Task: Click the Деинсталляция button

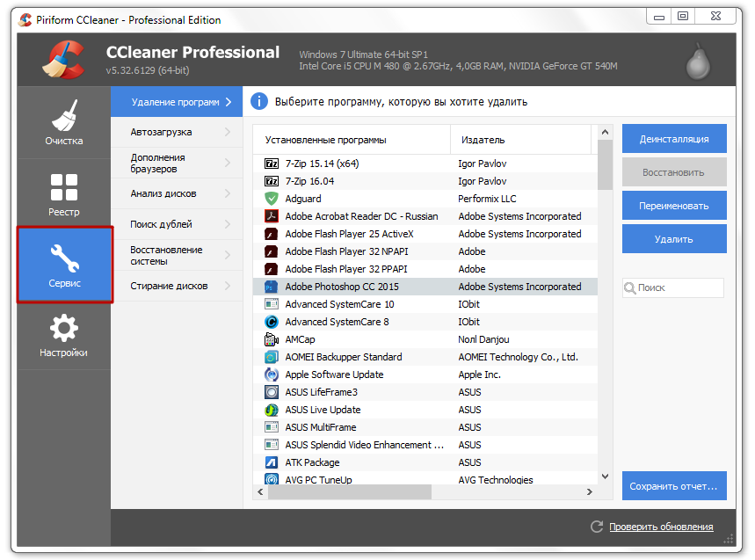Action: pyautogui.click(x=674, y=139)
